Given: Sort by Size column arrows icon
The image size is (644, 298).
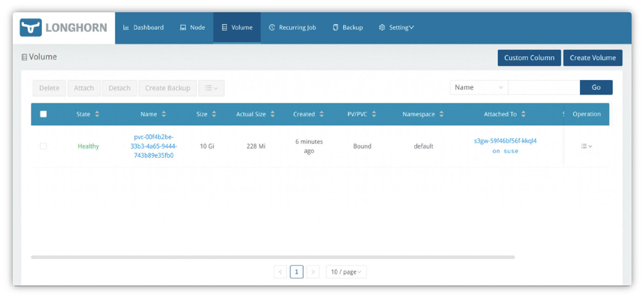Looking at the screenshot, I should [x=214, y=114].
